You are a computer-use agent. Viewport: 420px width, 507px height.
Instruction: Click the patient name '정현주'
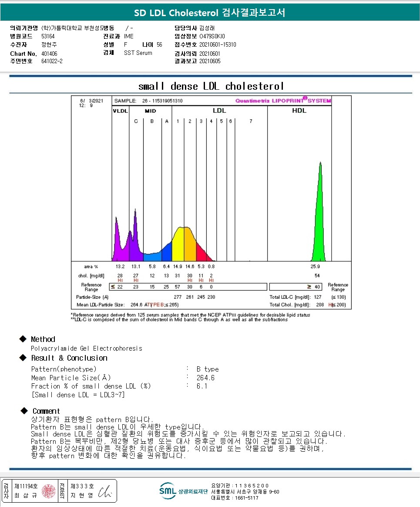pos(49,44)
